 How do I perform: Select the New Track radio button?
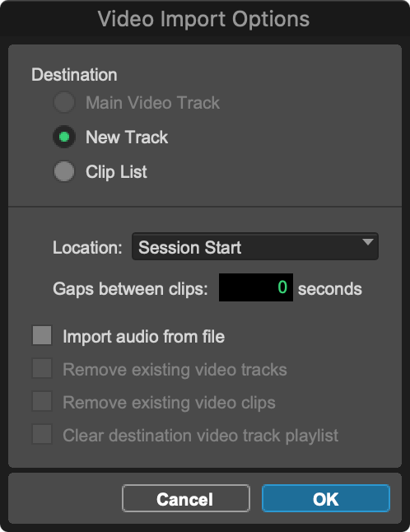(x=64, y=137)
